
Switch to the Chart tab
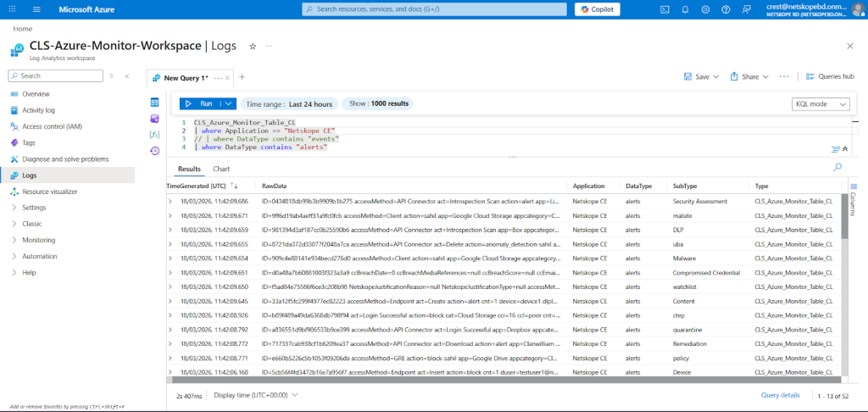221,169
